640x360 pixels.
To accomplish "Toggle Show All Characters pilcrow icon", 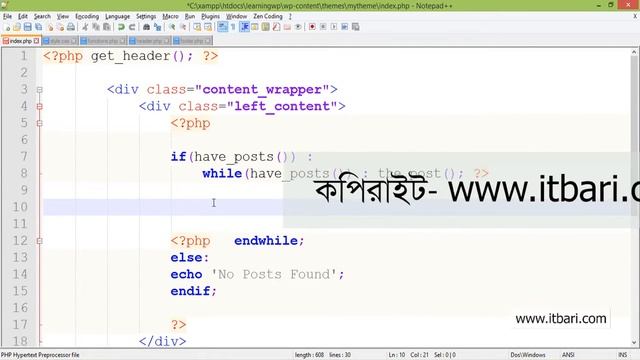I will click(x=233, y=27).
